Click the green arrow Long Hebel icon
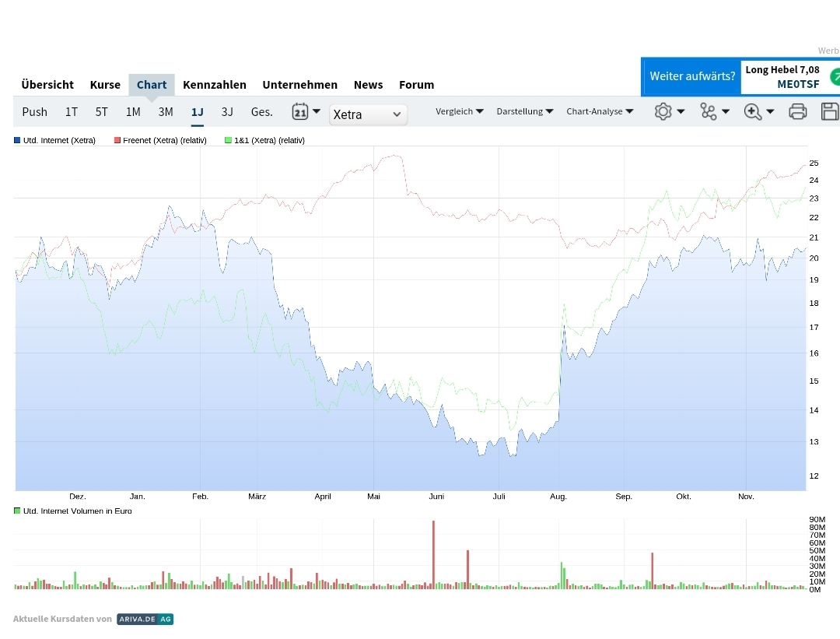This screenshot has width=840, height=639. 835,76
